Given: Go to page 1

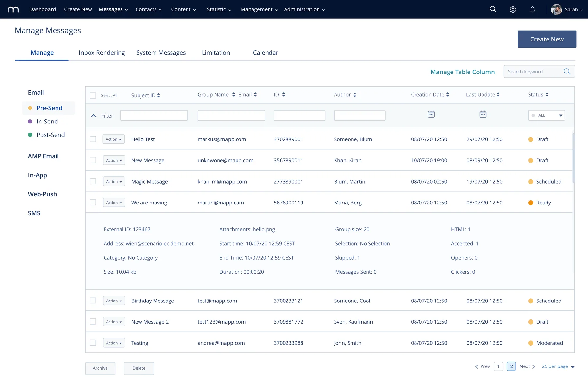Looking at the screenshot, I should 498,366.
